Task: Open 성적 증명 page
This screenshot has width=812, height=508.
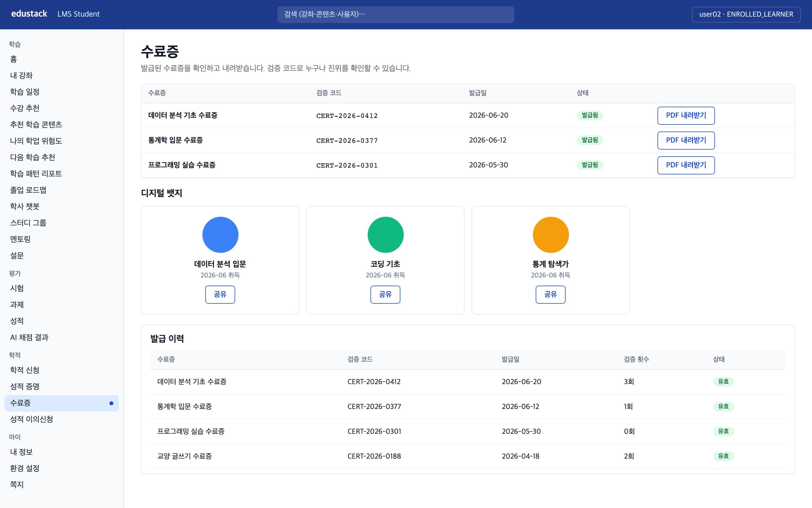Action: [x=62, y=386]
